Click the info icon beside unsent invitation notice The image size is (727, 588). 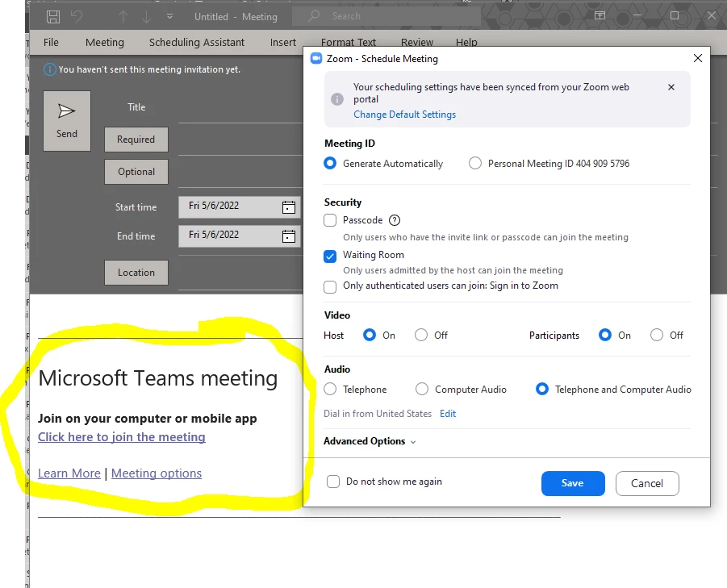pyautogui.click(x=49, y=69)
